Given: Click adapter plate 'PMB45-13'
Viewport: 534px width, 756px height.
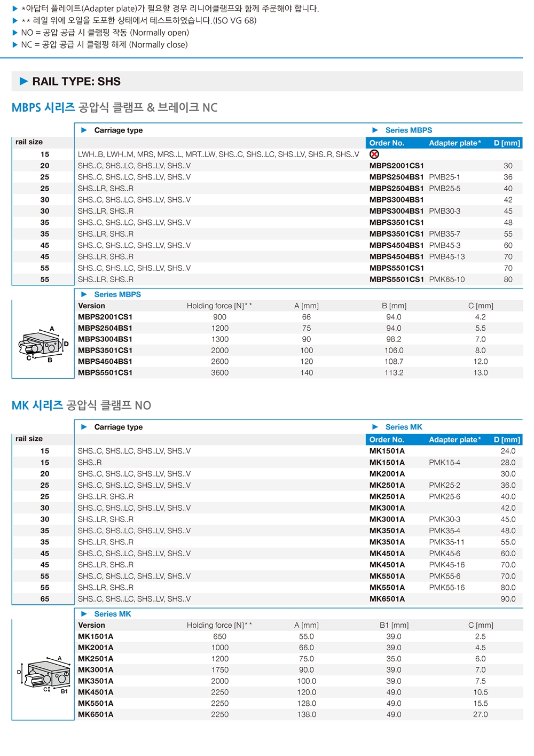Looking at the screenshot, I should coord(447,256).
